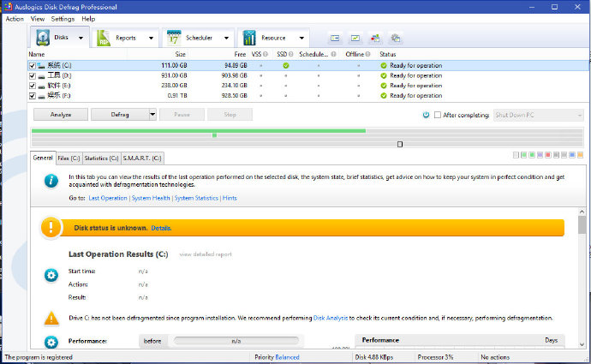The image size is (591, 364).
Task: Click the green status icon for drive (D:)
Action: tap(384, 75)
